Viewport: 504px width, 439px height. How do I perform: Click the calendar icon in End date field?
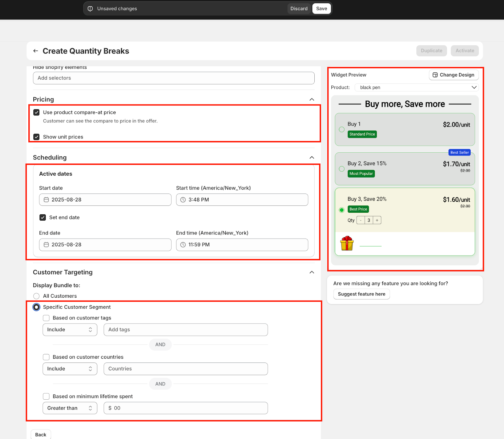46,245
